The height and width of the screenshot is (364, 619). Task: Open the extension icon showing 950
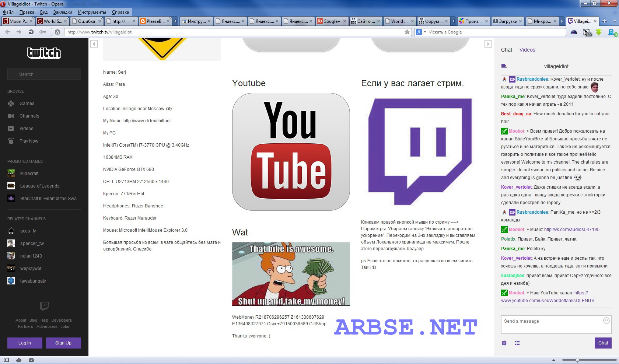pos(587,32)
